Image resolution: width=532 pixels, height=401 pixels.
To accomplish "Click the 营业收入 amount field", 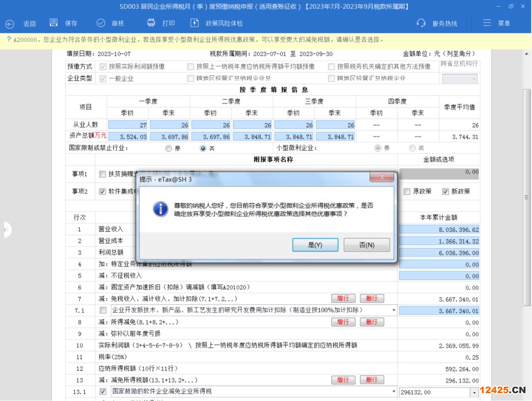I will (x=439, y=230).
